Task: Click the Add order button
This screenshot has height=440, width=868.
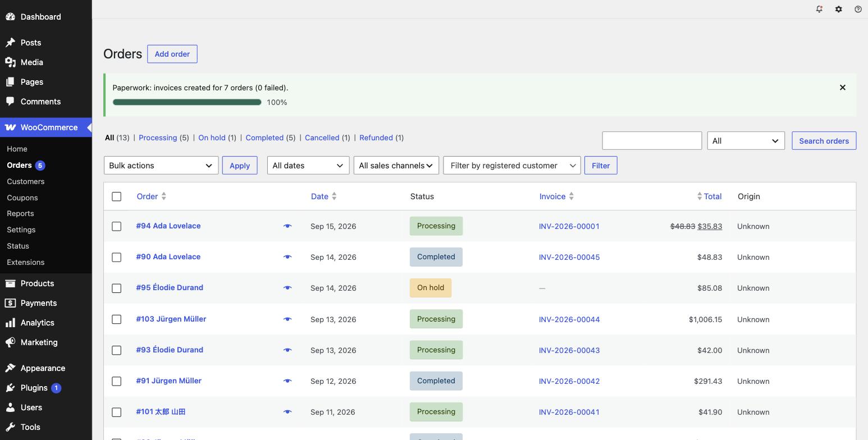Action: [x=172, y=54]
